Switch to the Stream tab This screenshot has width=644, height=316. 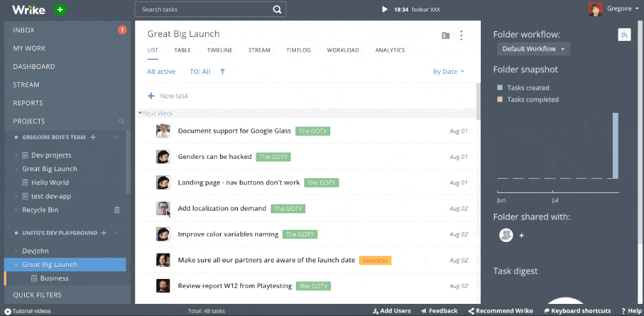[259, 50]
